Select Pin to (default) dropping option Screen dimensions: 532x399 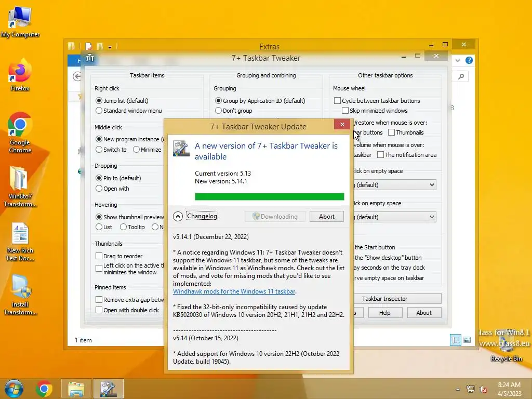[99, 178]
